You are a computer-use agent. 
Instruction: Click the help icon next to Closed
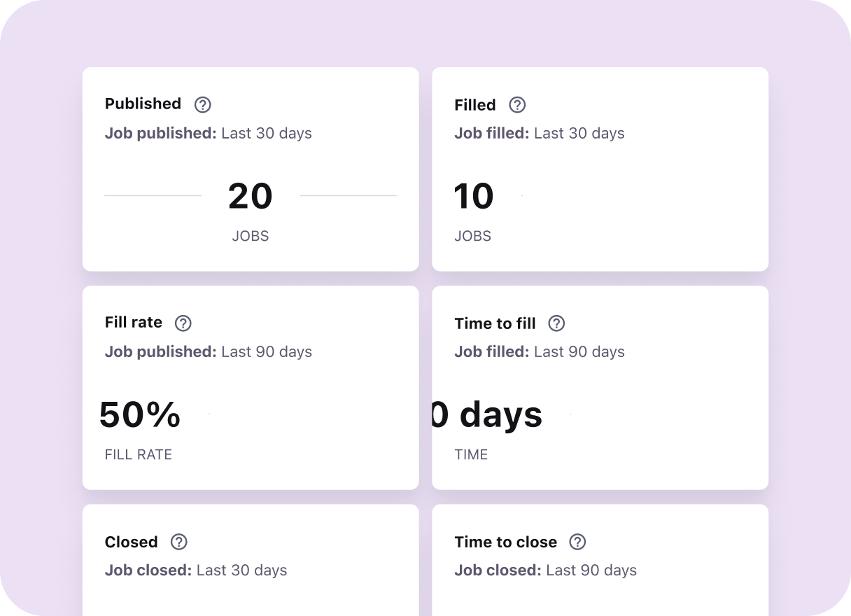point(178,542)
